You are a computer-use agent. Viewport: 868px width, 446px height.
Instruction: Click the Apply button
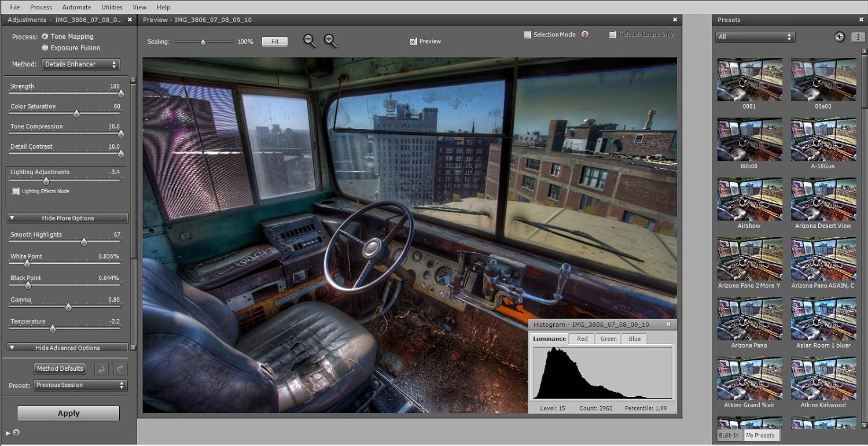[x=68, y=413]
